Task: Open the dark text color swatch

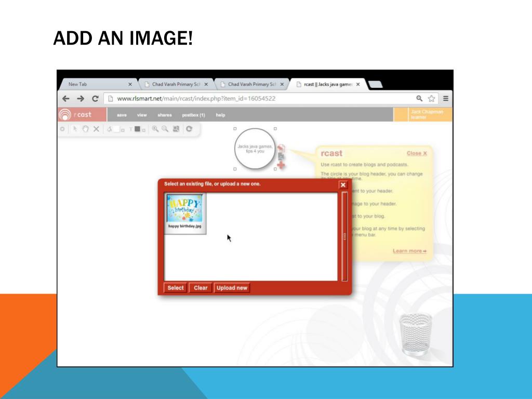Action: (x=137, y=129)
